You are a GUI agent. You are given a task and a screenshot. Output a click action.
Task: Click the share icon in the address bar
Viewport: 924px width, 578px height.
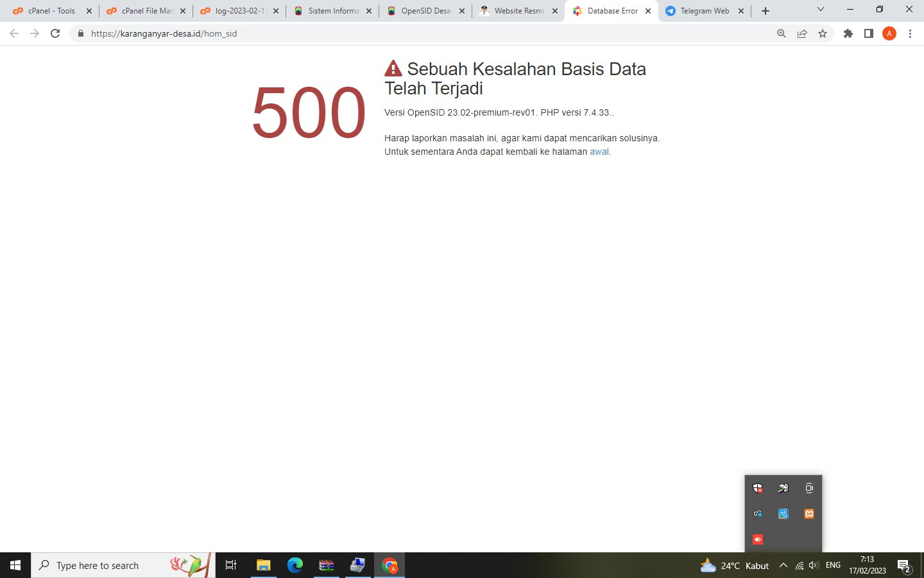pos(802,33)
